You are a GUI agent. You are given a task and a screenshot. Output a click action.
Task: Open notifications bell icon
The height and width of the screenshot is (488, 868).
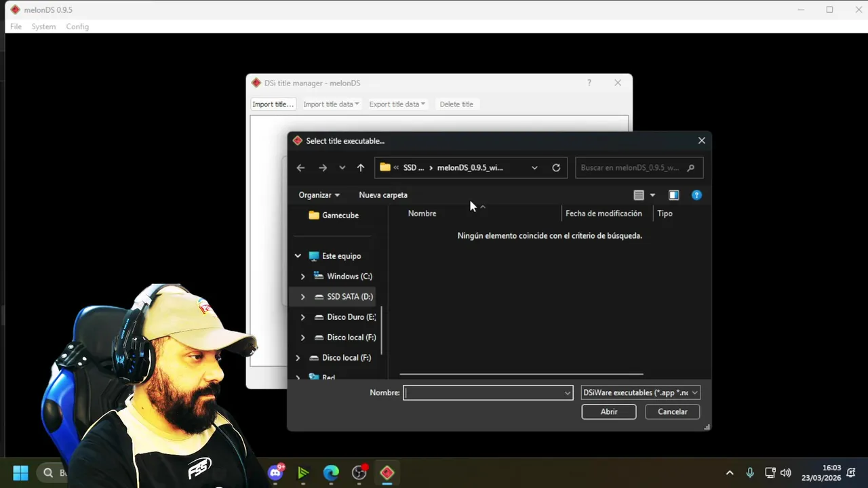tap(851, 473)
